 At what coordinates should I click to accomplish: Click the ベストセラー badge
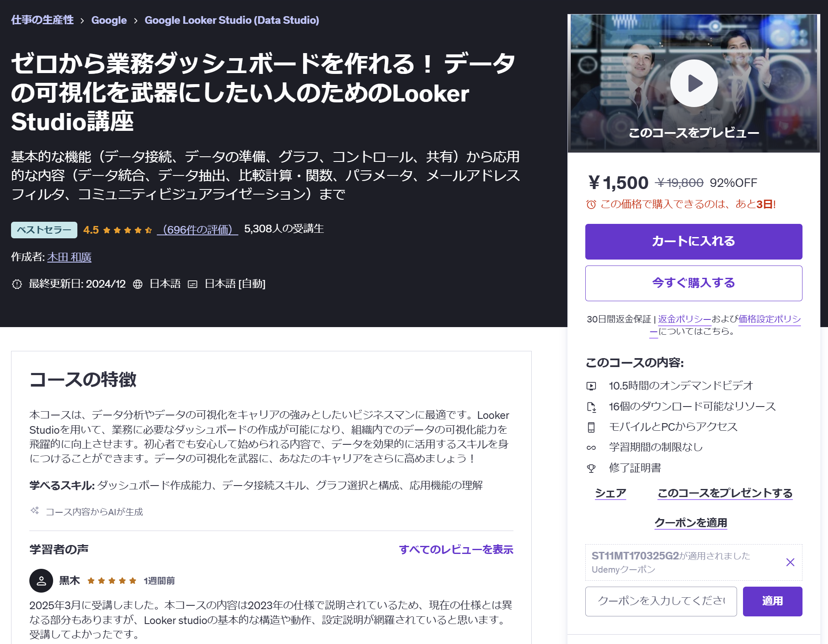(x=44, y=230)
